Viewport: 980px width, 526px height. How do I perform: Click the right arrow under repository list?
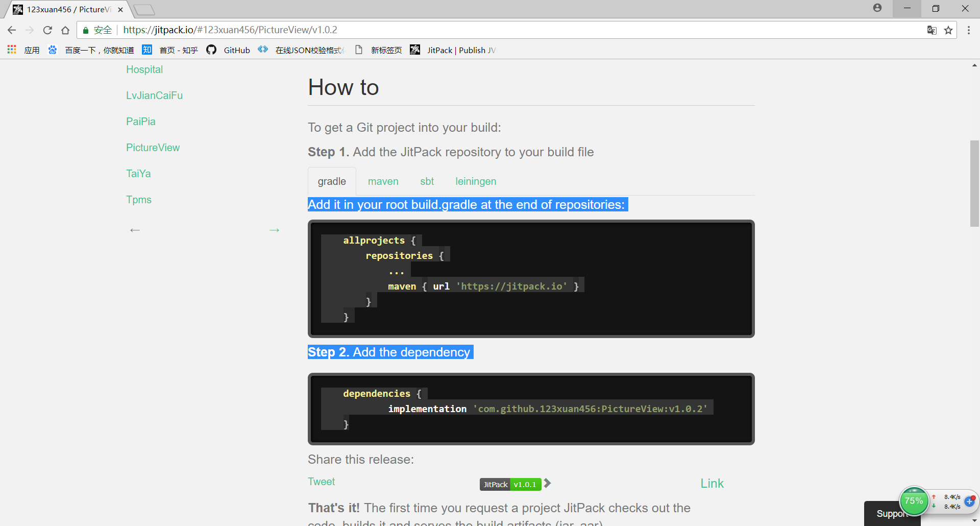tap(275, 230)
